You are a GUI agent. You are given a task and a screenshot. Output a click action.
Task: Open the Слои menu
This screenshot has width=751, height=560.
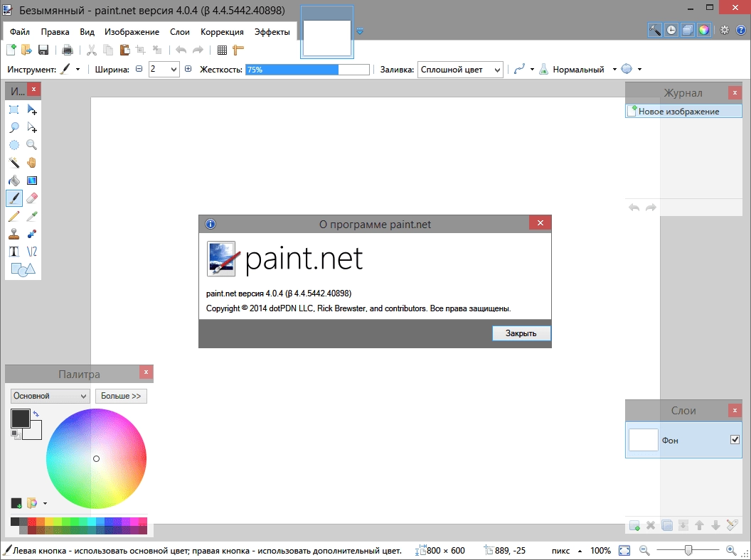180,31
